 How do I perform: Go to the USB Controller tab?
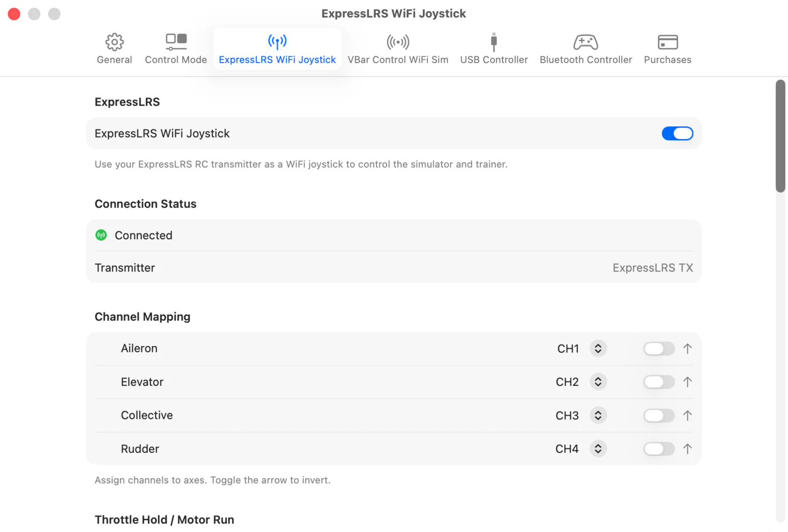(494, 49)
